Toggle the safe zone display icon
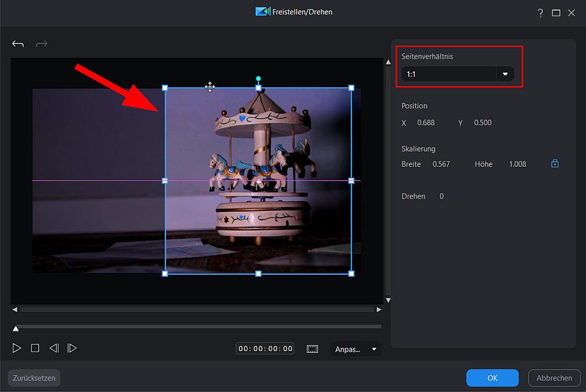Screen dimensions: 586x392 point(313,349)
